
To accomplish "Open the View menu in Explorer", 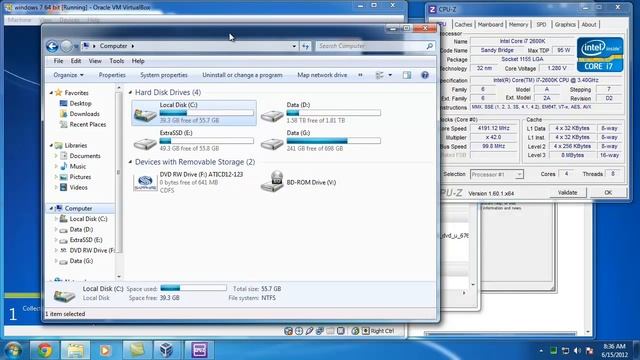I will click(95, 61).
